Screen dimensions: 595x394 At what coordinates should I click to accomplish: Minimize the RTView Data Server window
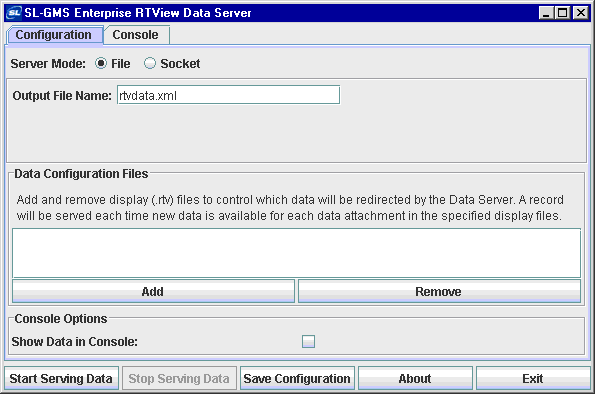click(546, 13)
